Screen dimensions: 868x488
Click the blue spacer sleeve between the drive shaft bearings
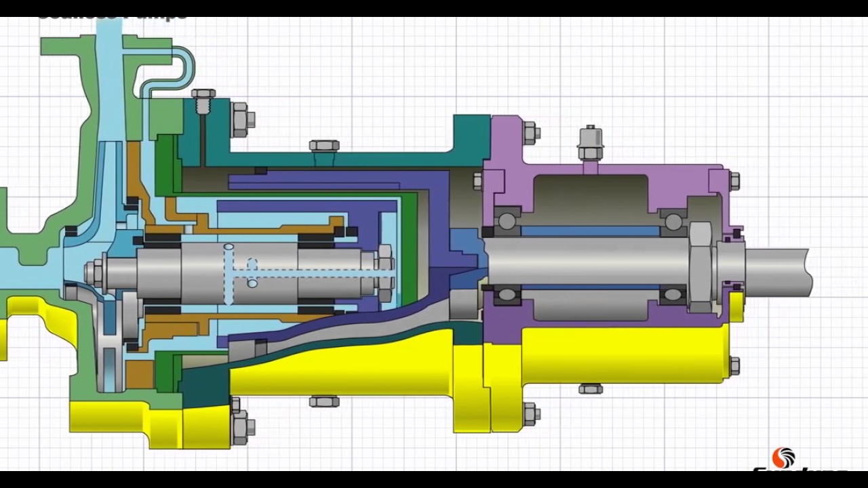point(591,232)
